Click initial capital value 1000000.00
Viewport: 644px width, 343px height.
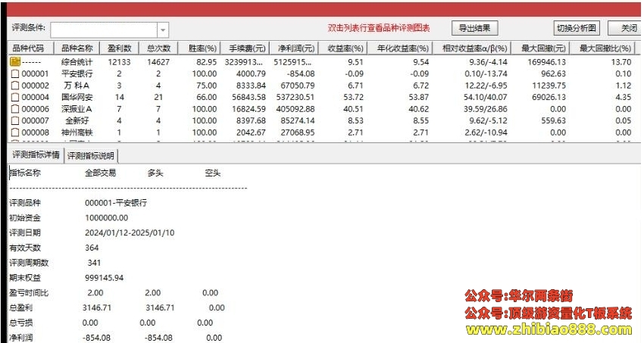106,218
